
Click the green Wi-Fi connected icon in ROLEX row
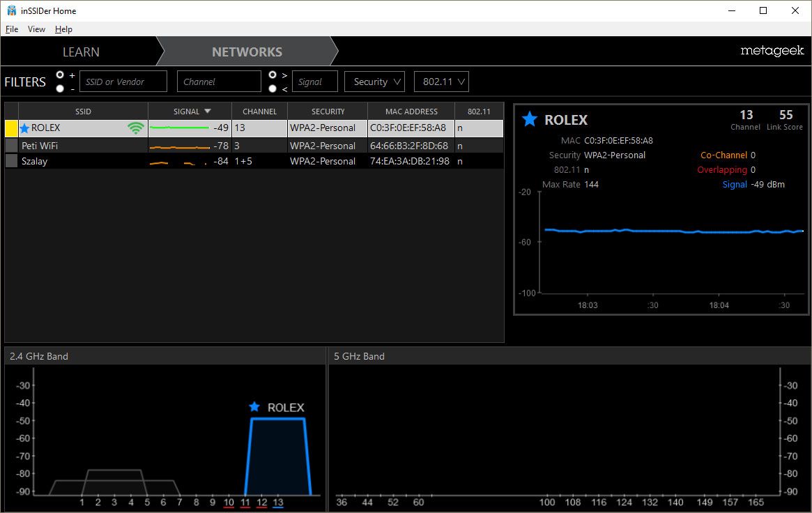point(136,128)
